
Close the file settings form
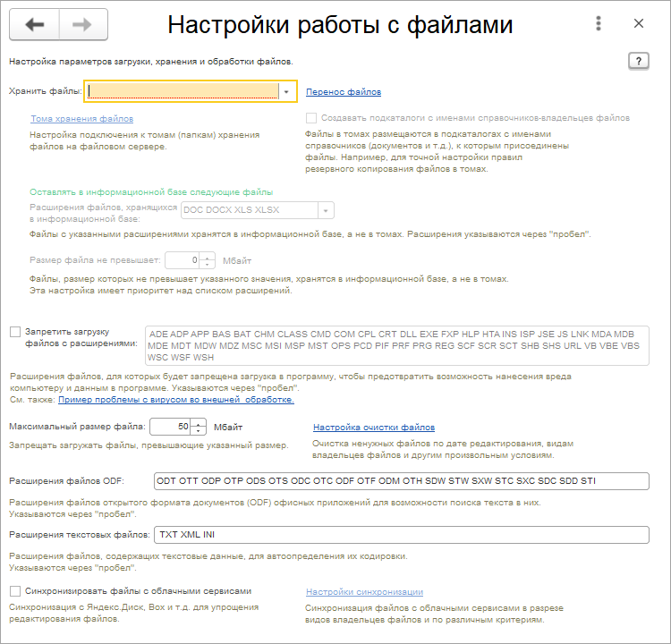point(639,23)
